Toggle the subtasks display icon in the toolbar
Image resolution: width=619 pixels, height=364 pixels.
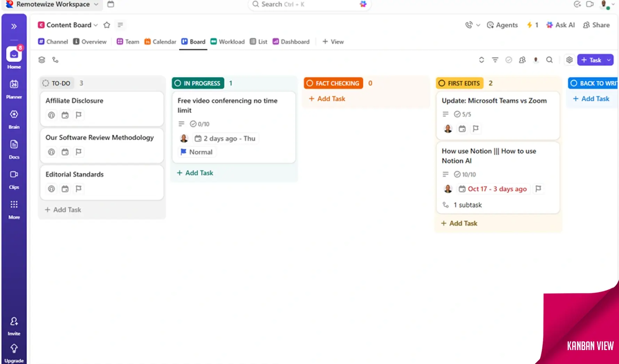tap(55, 60)
